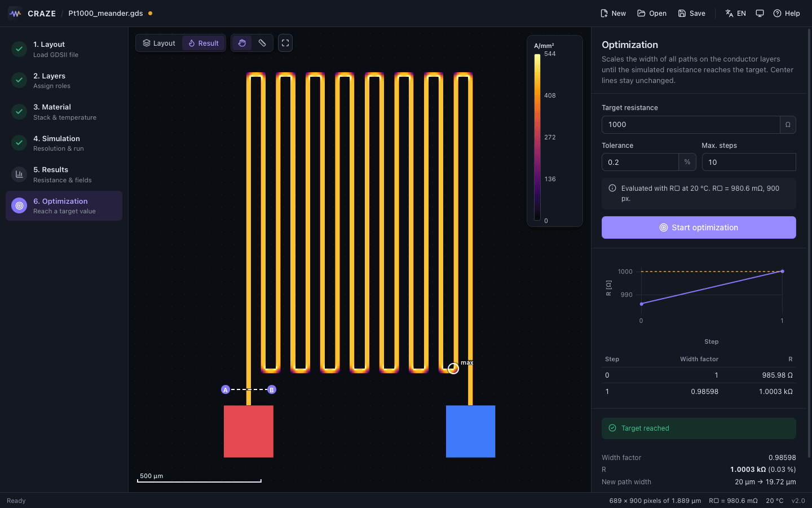This screenshot has height=508, width=812.
Task: Click the Max. steps input field
Action: 749,162
